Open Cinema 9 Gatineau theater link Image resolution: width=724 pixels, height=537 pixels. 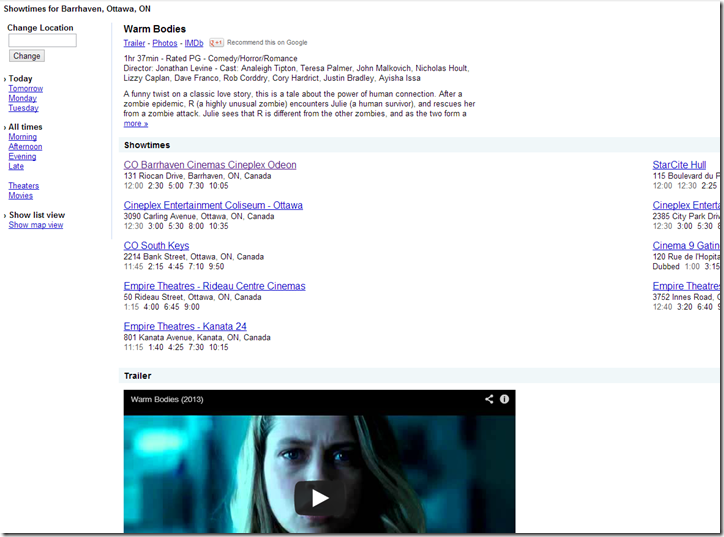(x=686, y=246)
